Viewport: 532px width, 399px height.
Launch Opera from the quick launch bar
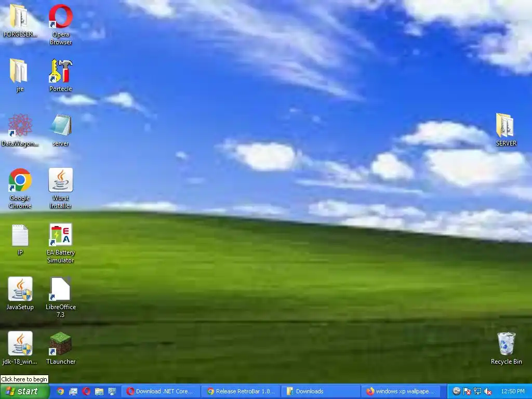click(86, 392)
